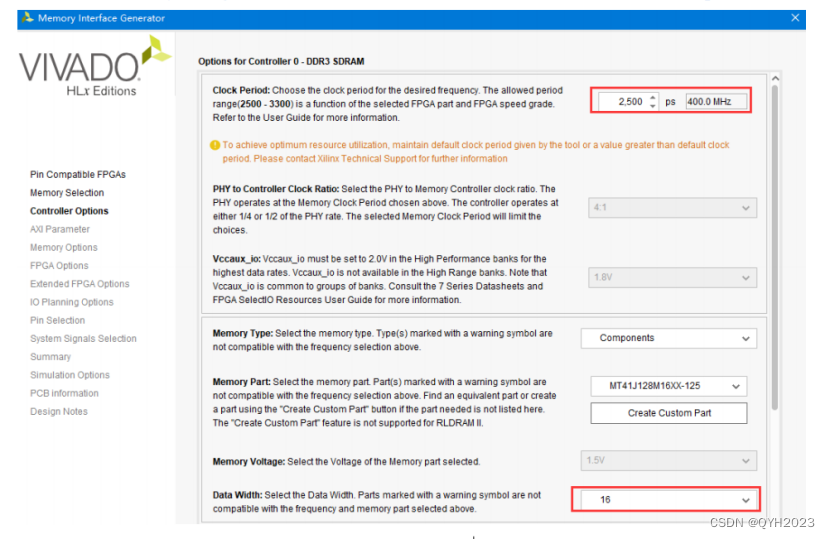Click the 'Clock Period:' label text

click(241, 91)
